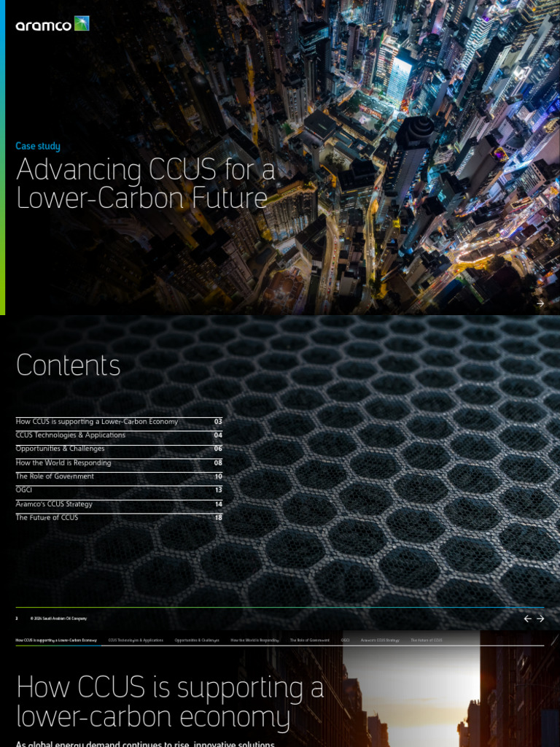This screenshot has width=560, height=747.
Task: Open 'How the World is Responding' contents entry
Action: click(x=119, y=462)
